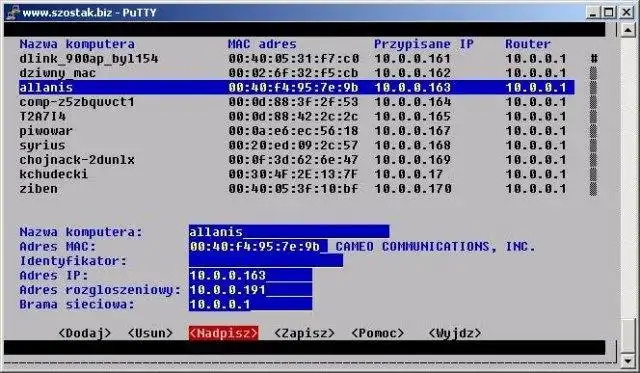The width and height of the screenshot is (640, 373).
Task: Select the ziben host row
Action: [x=297, y=189]
